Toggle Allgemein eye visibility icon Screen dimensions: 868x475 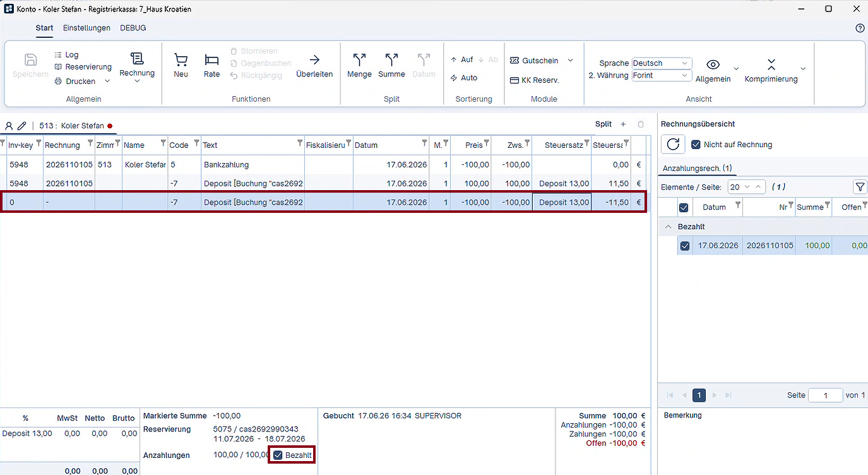[713, 64]
